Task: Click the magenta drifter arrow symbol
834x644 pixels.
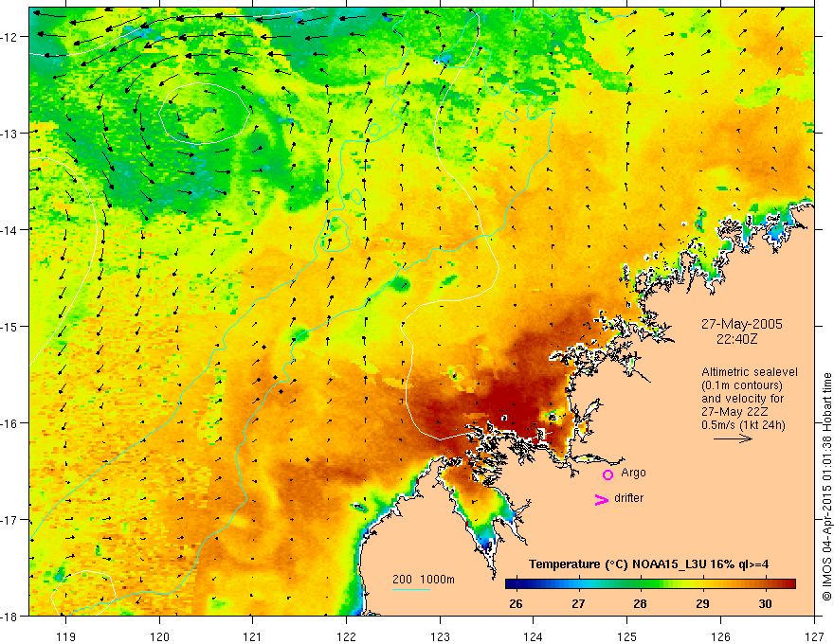Action: coord(602,499)
